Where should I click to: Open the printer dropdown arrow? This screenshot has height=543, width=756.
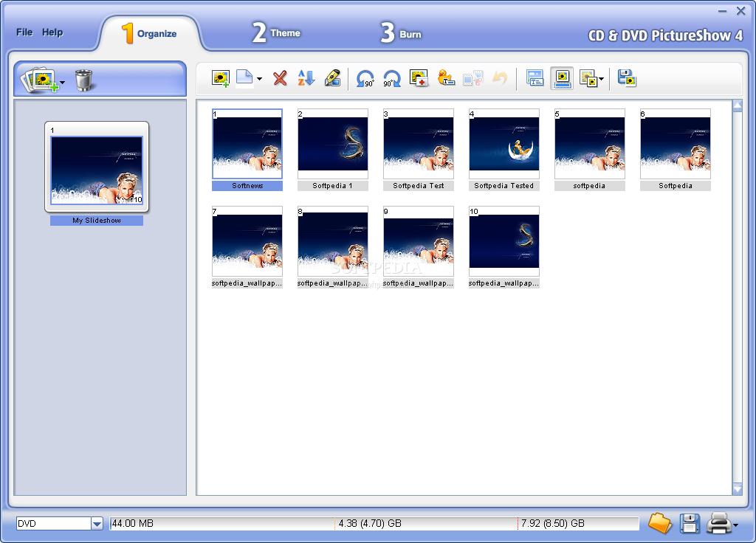pyautogui.click(x=735, y=525)
